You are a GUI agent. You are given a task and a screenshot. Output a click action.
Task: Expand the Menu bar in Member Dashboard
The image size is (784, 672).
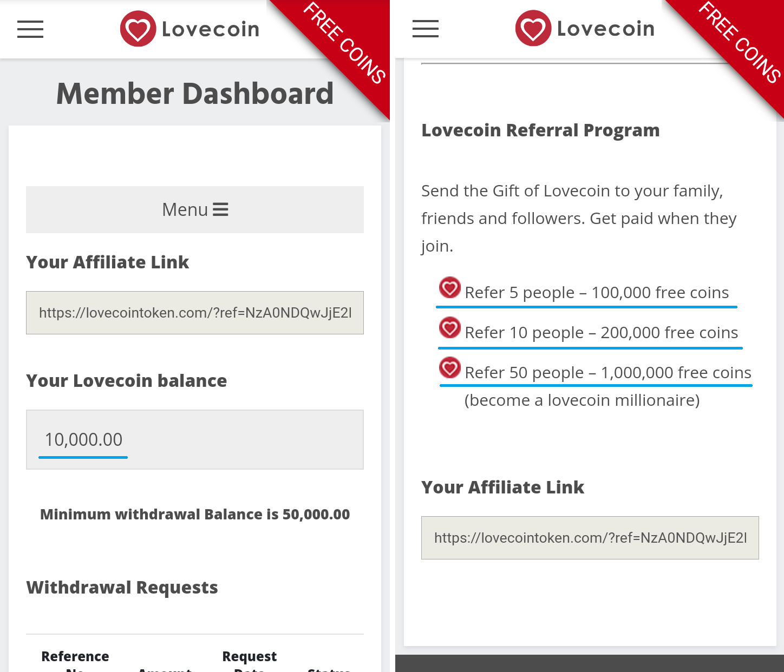tap(195, 209)
